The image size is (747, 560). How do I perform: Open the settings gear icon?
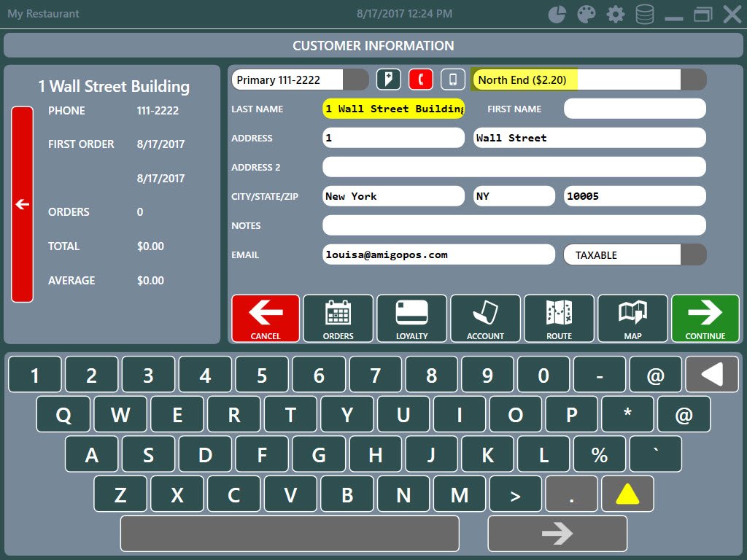pyautogui.click(x=616, y=14)
